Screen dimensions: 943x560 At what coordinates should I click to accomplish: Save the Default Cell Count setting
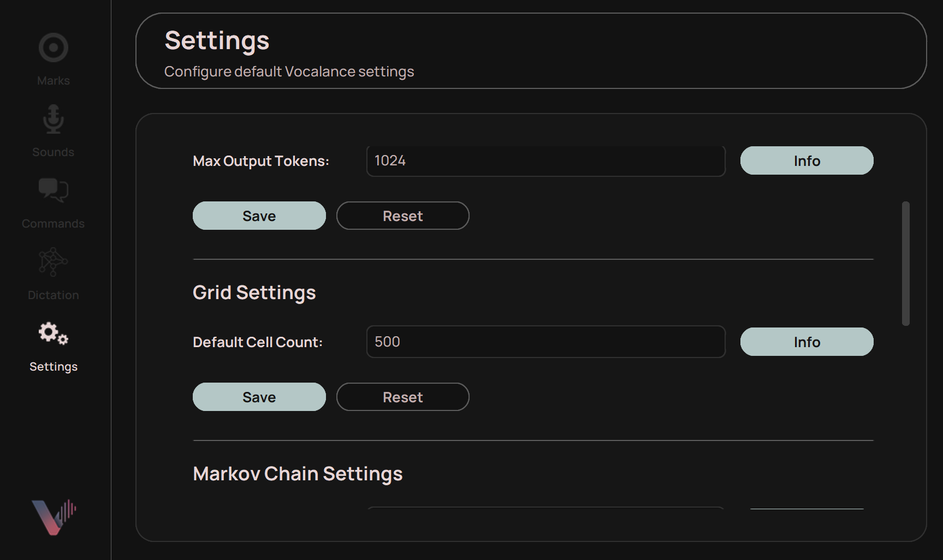click(x=259, y=397)
